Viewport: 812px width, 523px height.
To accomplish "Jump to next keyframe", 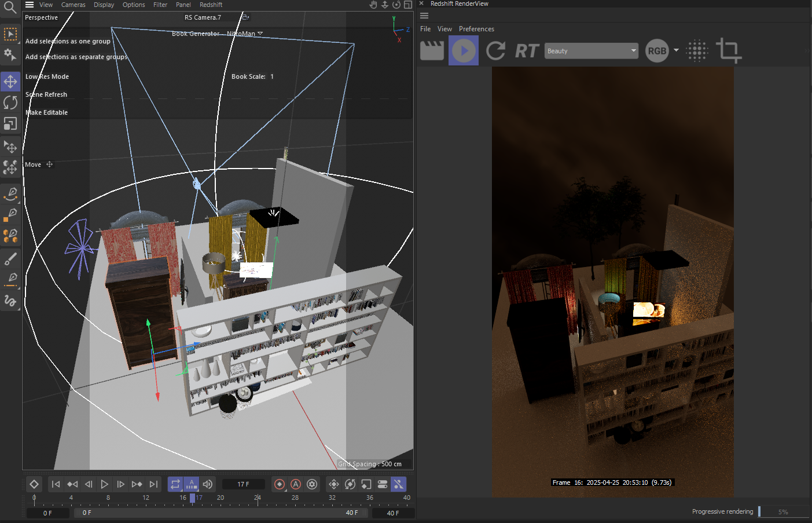I will coord(137,484).
